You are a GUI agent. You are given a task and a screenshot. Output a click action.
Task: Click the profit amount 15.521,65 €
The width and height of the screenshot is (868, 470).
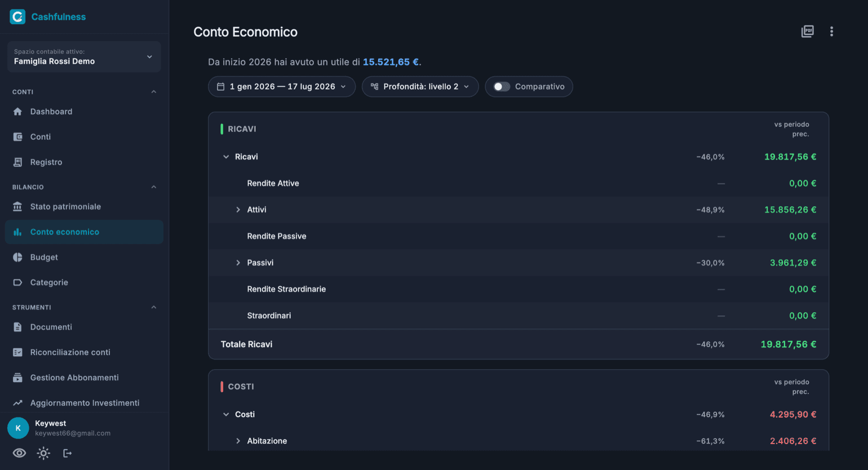(x=391, y=62)
